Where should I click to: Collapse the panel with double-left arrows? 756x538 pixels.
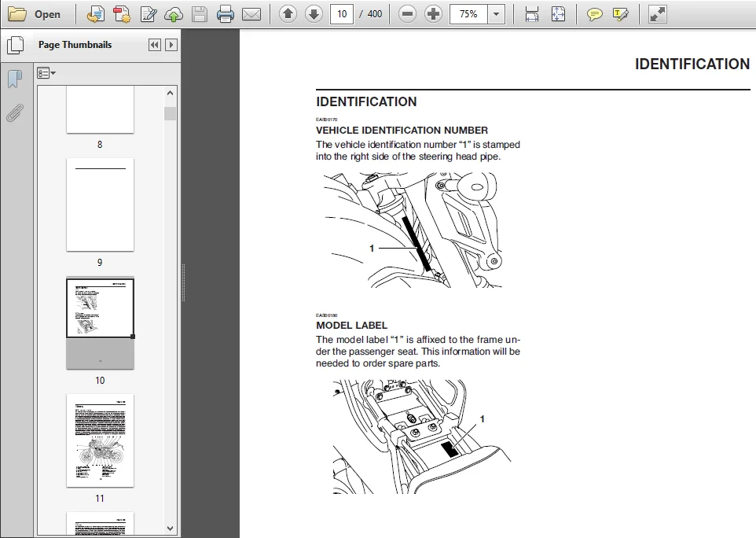coord(154,45)
